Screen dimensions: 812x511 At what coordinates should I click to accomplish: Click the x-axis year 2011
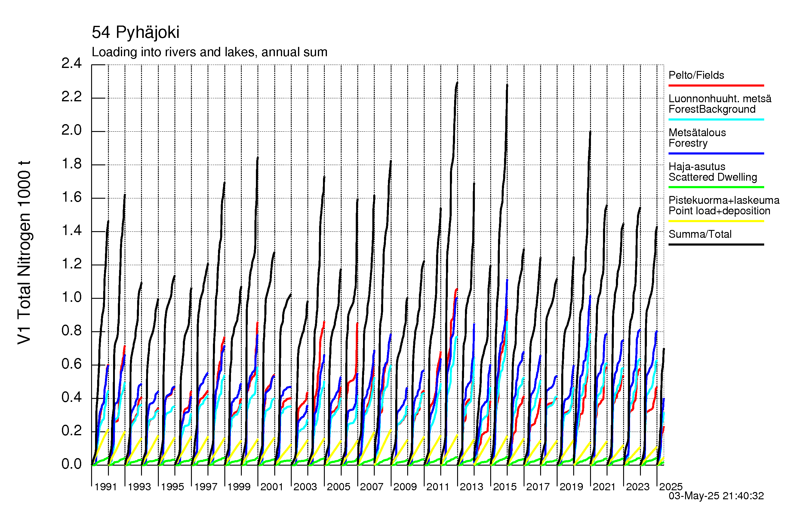pyautogui.click(x=438, y=487)
